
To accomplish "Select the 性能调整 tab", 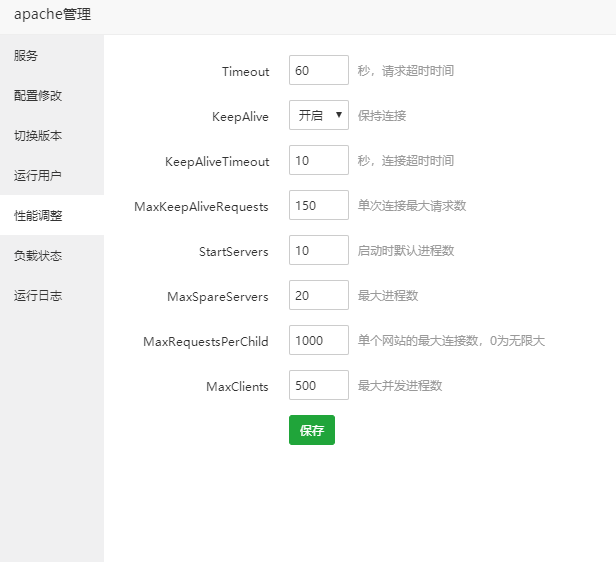I will tap(52, 215).
